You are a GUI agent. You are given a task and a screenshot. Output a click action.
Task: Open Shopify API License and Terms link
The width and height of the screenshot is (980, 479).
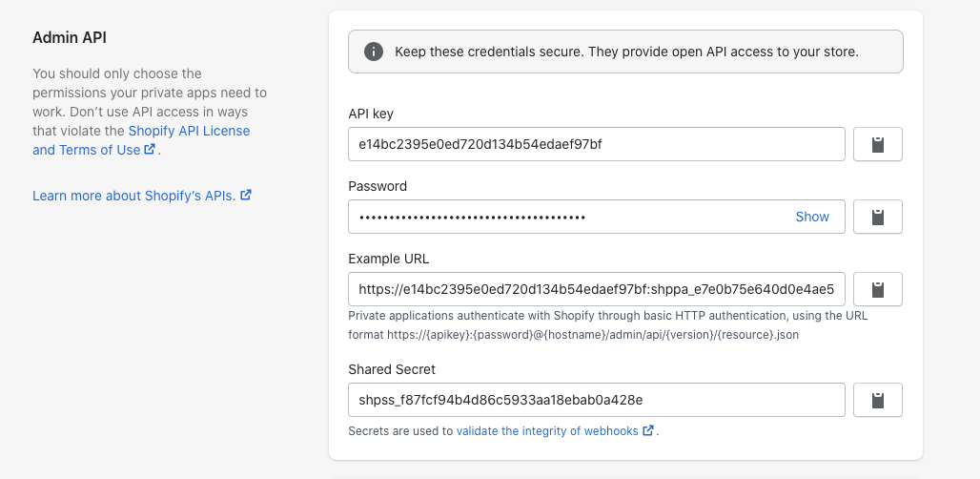click(x=189, y=131)
